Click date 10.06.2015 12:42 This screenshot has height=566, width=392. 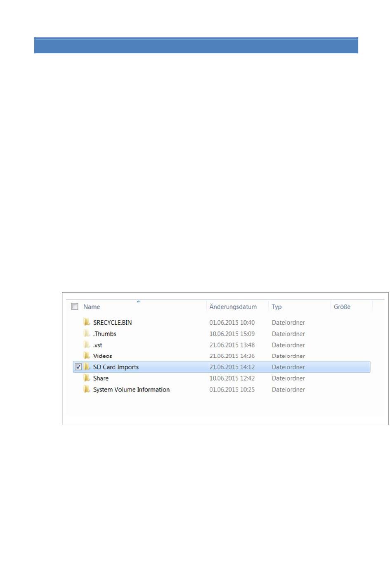coord(232,378)
